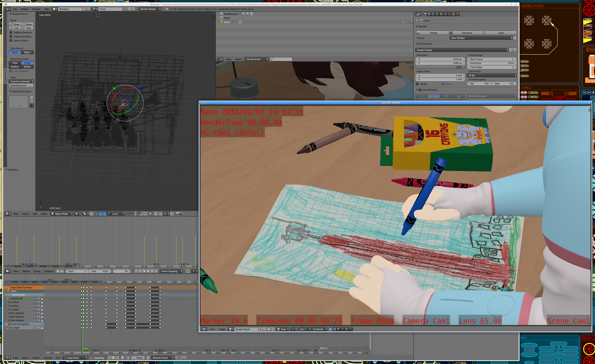Toggle the Border render checkbox
This screenshot has height=364, width=595.
click(417, 84)
